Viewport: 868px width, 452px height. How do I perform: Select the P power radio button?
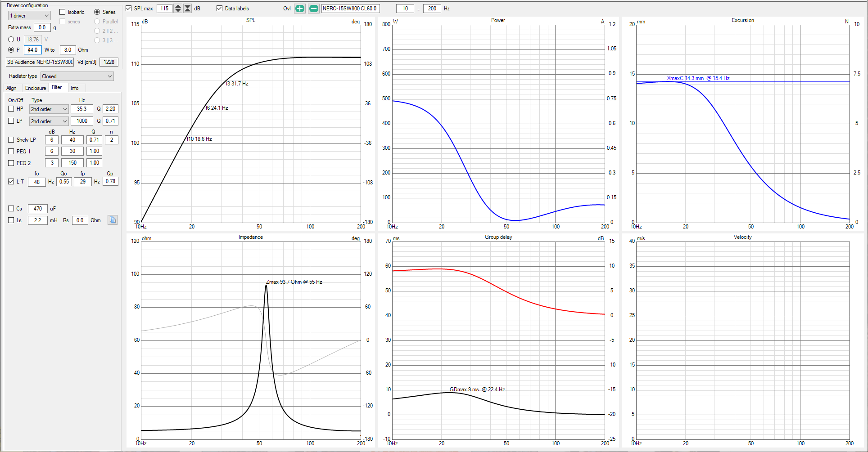click(11, 50)
